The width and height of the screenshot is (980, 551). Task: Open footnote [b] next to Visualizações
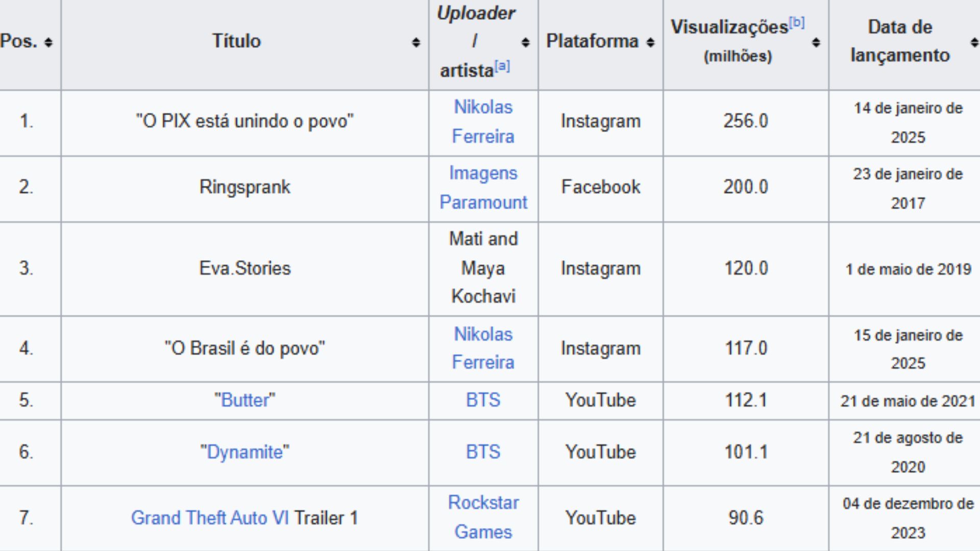pos(797,22)
